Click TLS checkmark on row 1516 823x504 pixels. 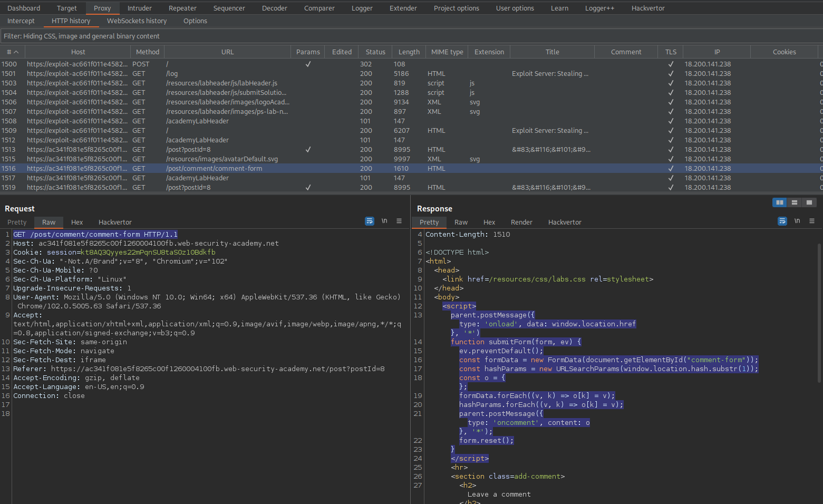[x=671, y=168]
